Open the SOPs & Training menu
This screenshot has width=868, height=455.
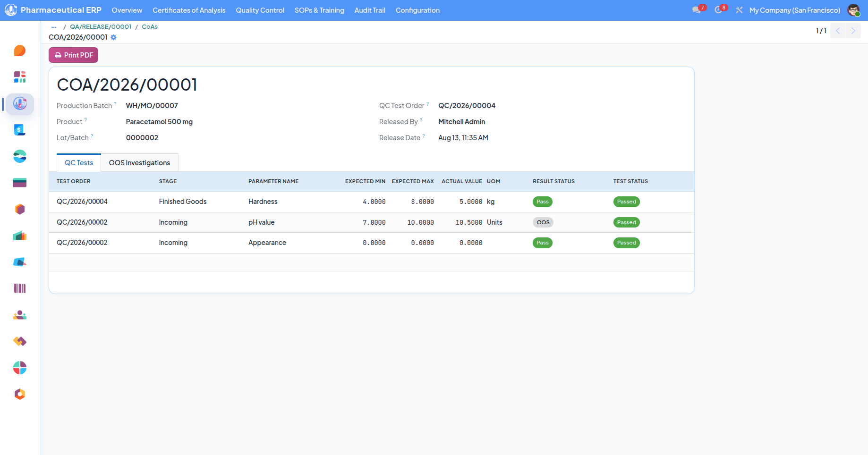(319, 10)
